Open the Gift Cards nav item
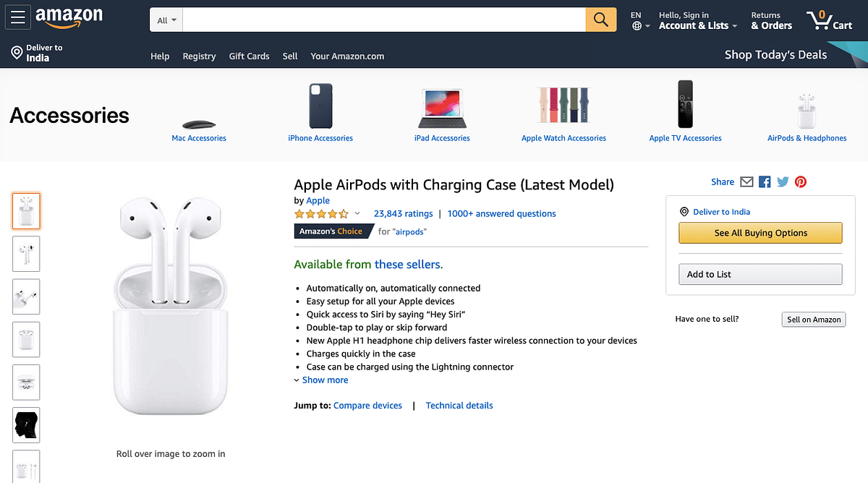 click(249, 56)
